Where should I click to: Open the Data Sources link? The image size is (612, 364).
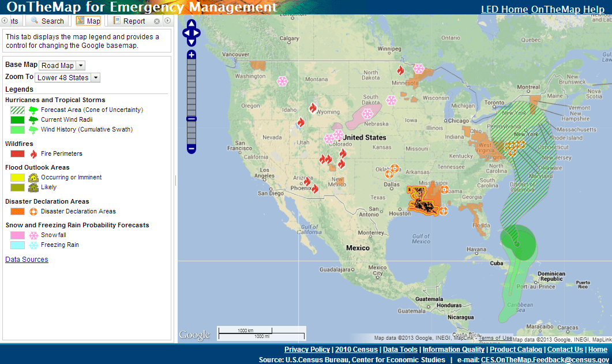pos(26,259)
